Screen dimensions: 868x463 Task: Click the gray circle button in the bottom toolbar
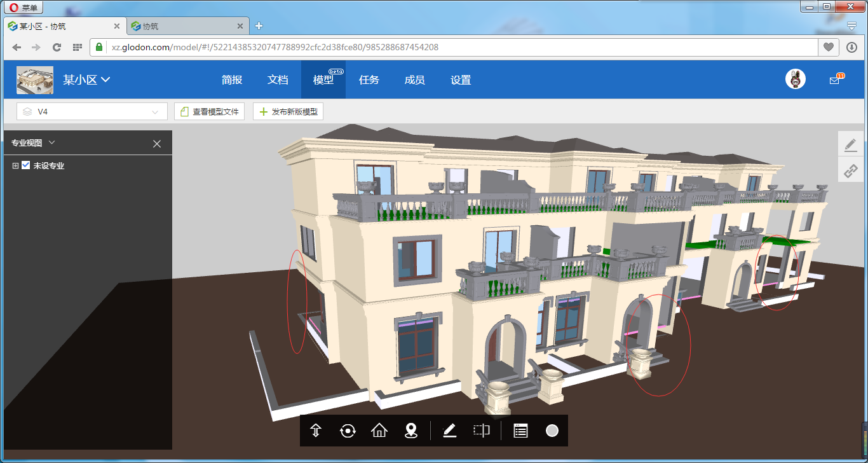552,431
